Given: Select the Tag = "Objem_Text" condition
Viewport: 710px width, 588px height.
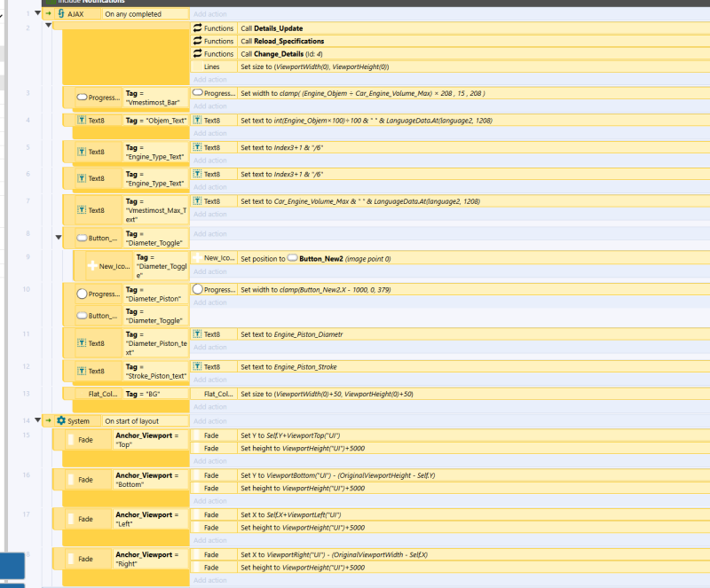Looking at the screenshot, I should tap(156, 121).
